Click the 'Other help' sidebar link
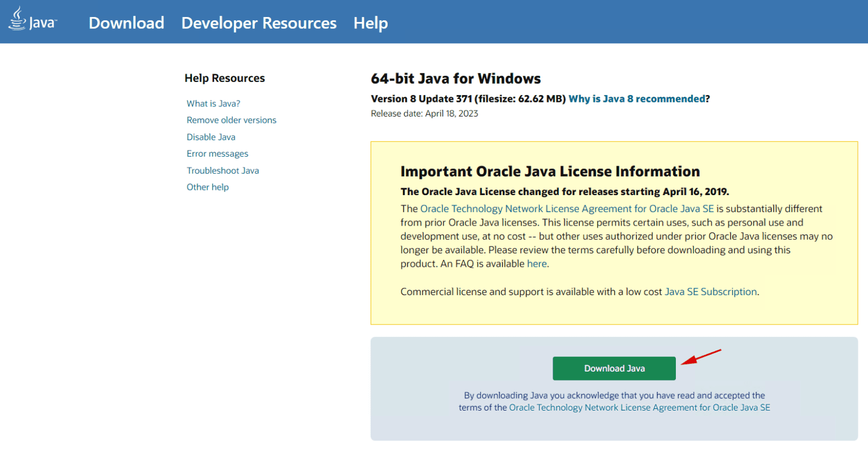 click(207, 187)
